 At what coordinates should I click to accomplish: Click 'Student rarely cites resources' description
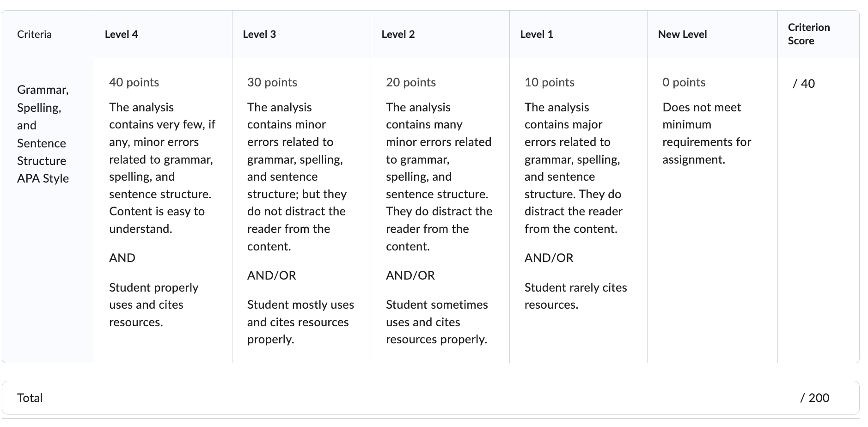(575, 296)
